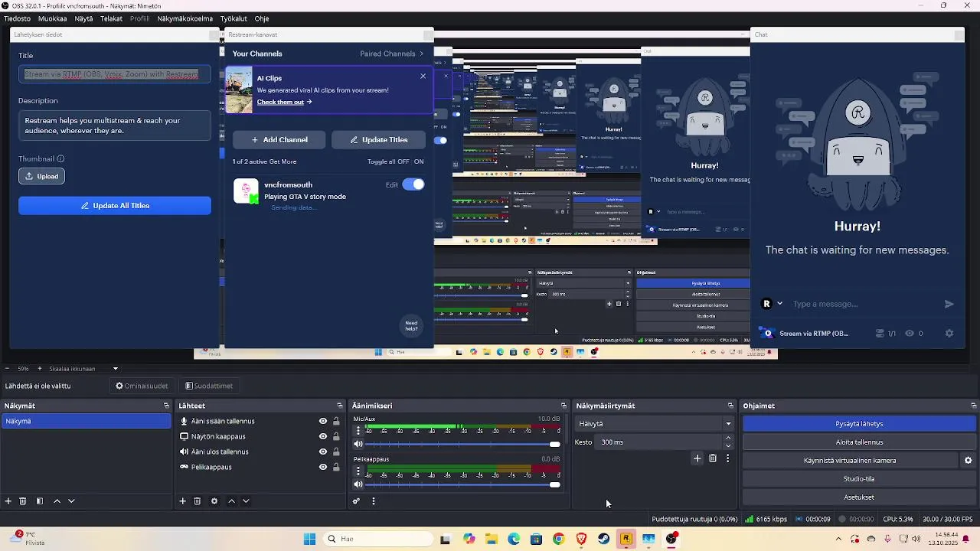Screen dimensions: 980x551
Task: Open the Telakat menu
Action: [x=111, y=18]
